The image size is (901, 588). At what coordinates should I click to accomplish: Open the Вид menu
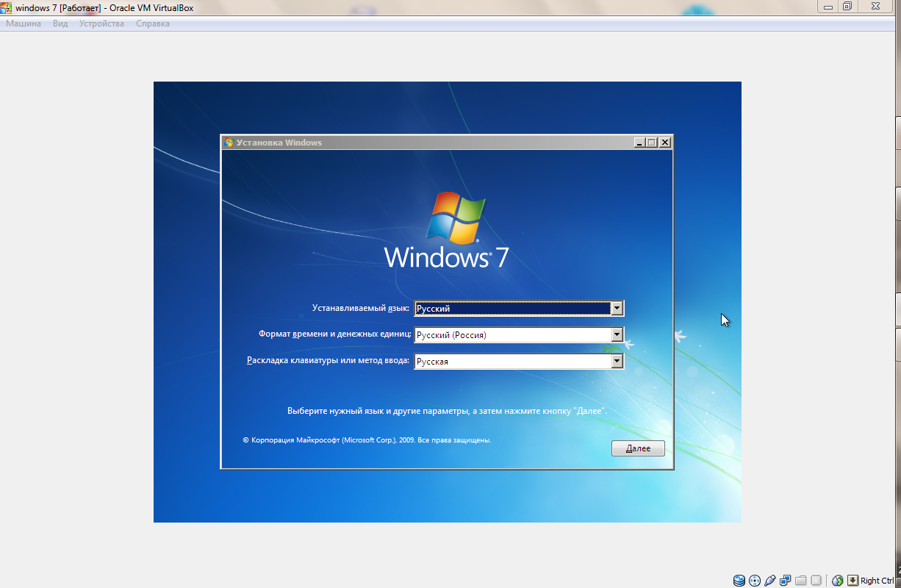pyautogui.click(x=60, y=24)
